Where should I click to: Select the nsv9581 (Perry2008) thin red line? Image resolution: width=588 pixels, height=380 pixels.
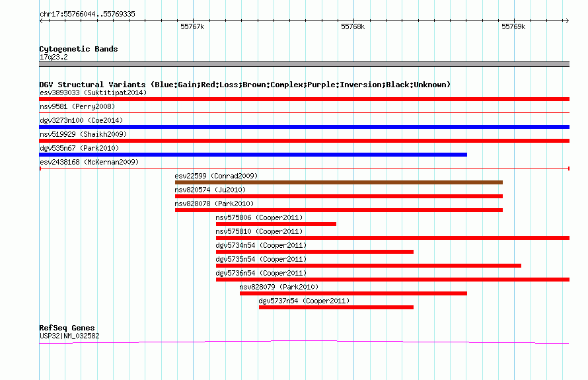click(x=304, y=112)
